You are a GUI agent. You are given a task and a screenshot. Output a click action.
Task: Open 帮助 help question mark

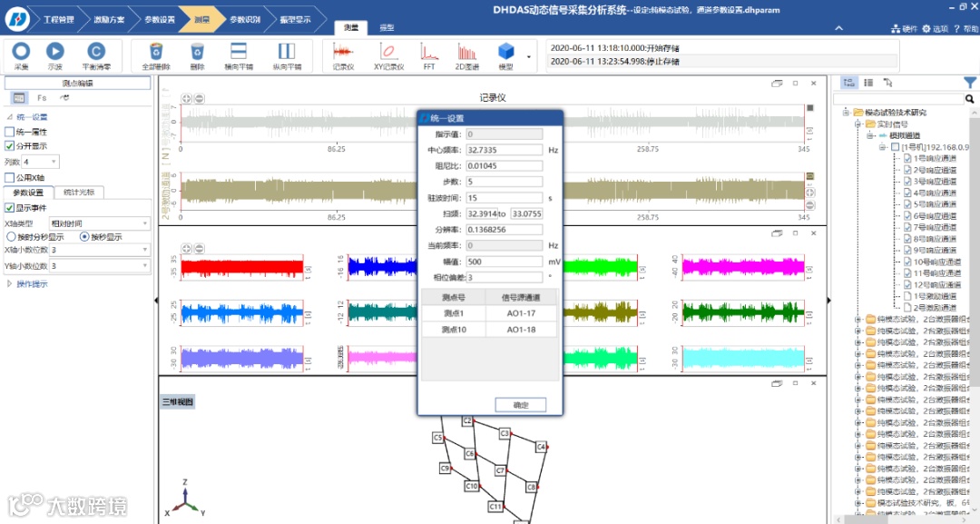[x=956, y=29]
